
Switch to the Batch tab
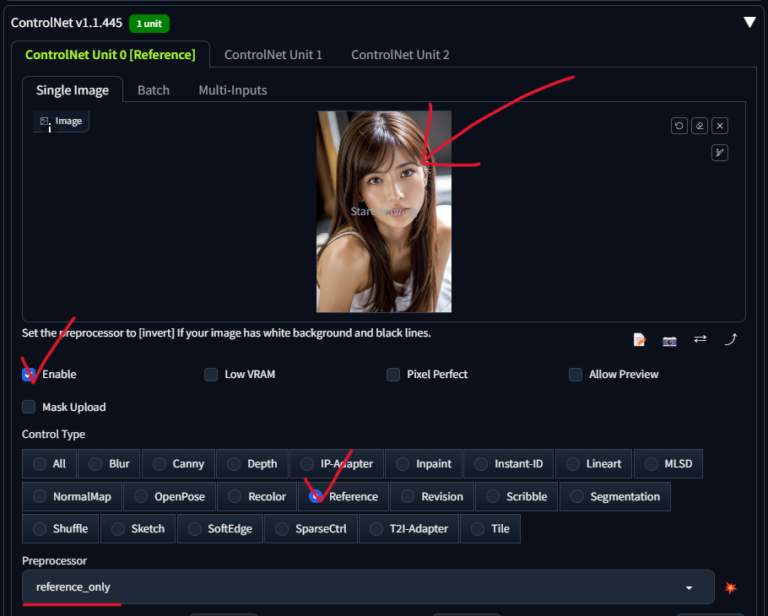(x=153, y=90)
